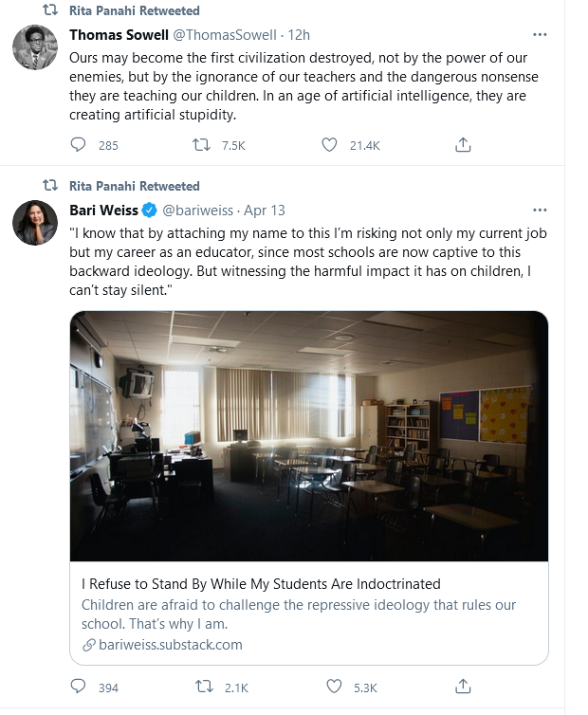Image resolution: width=588 pixels, height=715 pixels.
Task: Open article headline 'I Refuse to Stand By'
Action: [261, 584]
